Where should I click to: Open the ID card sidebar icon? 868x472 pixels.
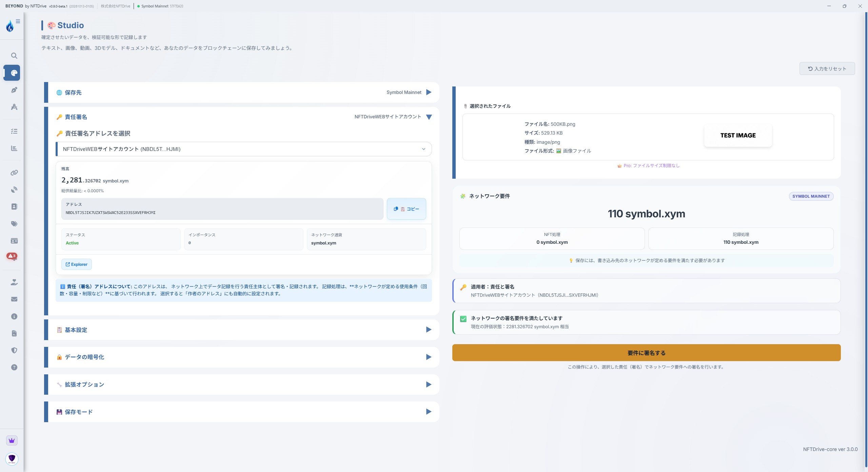[14, 241]
